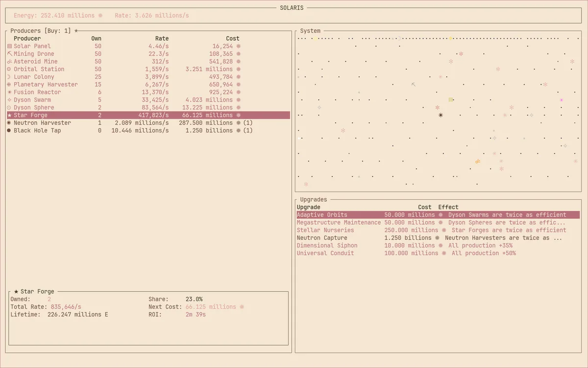The height and width of the screenshot is (368, 588).
Task: Click the Rate: 3.626 millions/s readout
Action: tap(152, 16)
